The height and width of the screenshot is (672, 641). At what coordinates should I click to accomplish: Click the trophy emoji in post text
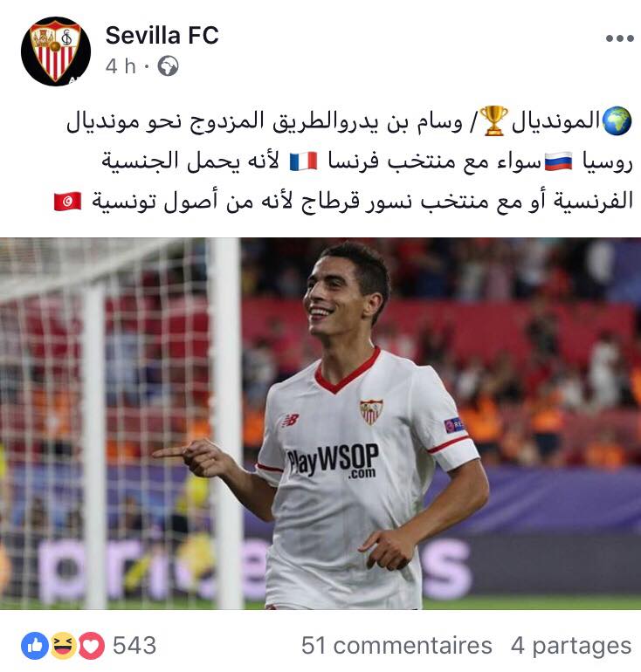(x=494, y=121)
